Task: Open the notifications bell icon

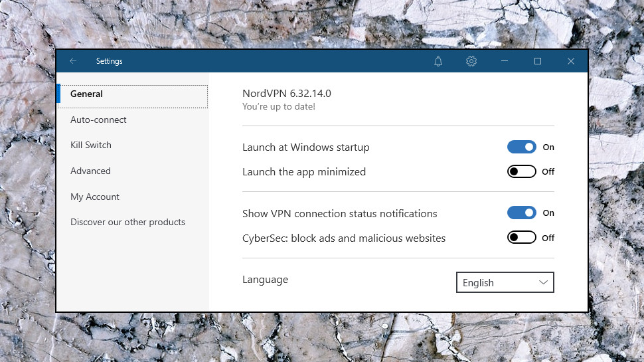Action: point(438,61)
